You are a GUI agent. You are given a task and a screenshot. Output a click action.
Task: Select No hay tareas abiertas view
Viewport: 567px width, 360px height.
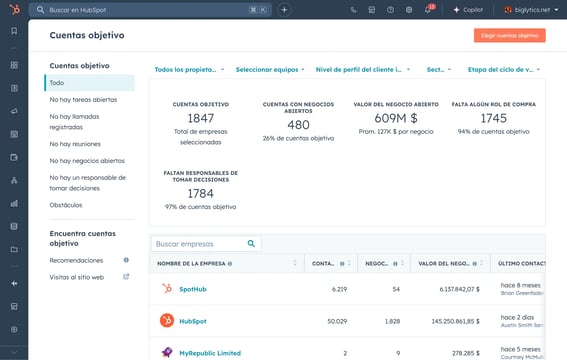point(83,99)
